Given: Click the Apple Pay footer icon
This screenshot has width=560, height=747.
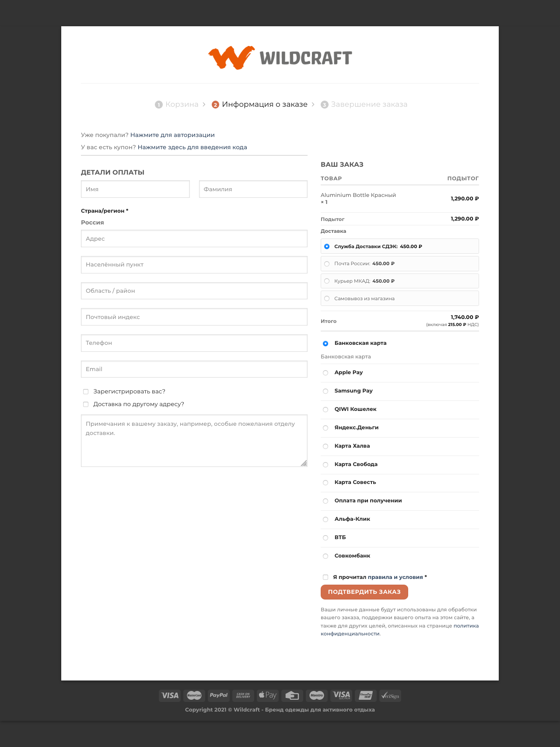Looking at the screenshot, I should (267, 695).
